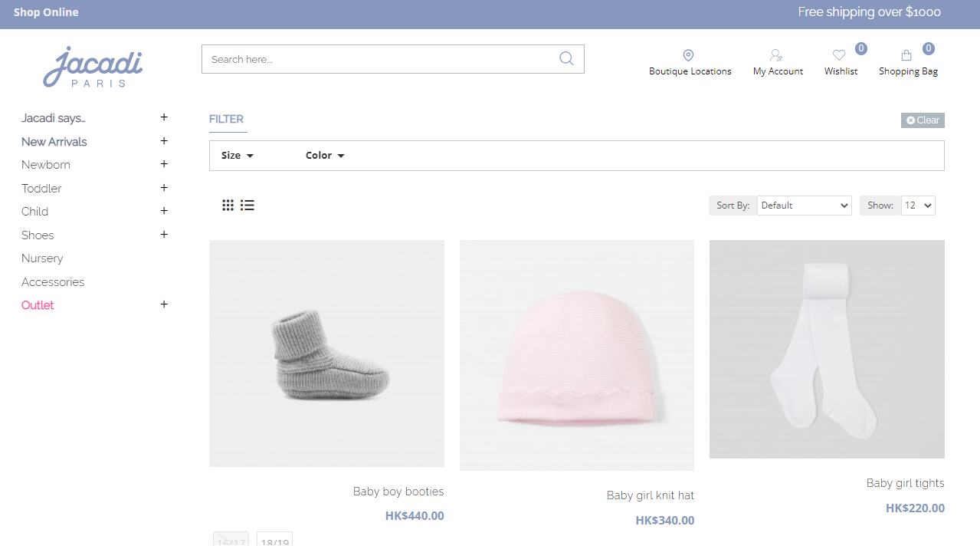Expand the Outlet category

[164, 304]
